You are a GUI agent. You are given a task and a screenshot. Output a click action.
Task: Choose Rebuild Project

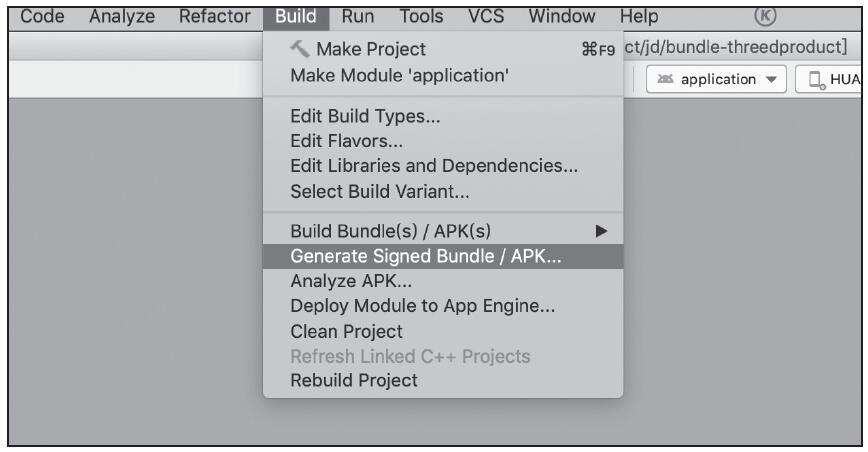pyautogui.click(x=354, y=380)
